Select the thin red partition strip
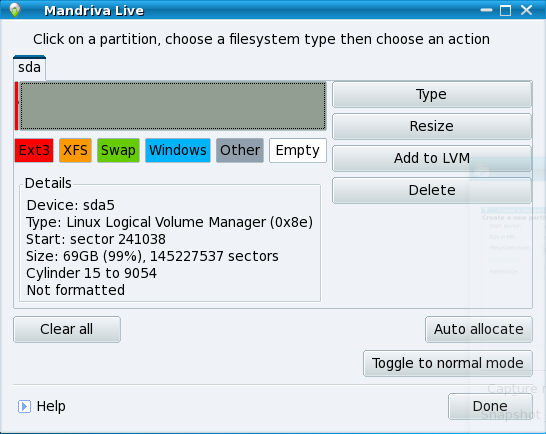Screen dimensions: 546x434 16,106
